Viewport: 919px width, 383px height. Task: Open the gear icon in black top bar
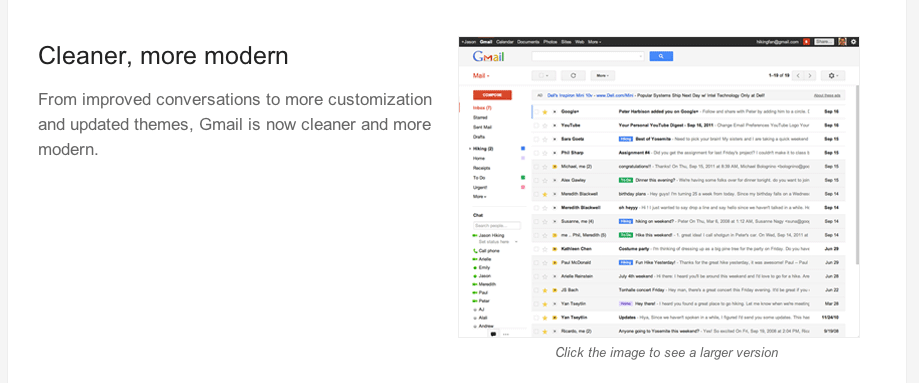pos(853,42)
